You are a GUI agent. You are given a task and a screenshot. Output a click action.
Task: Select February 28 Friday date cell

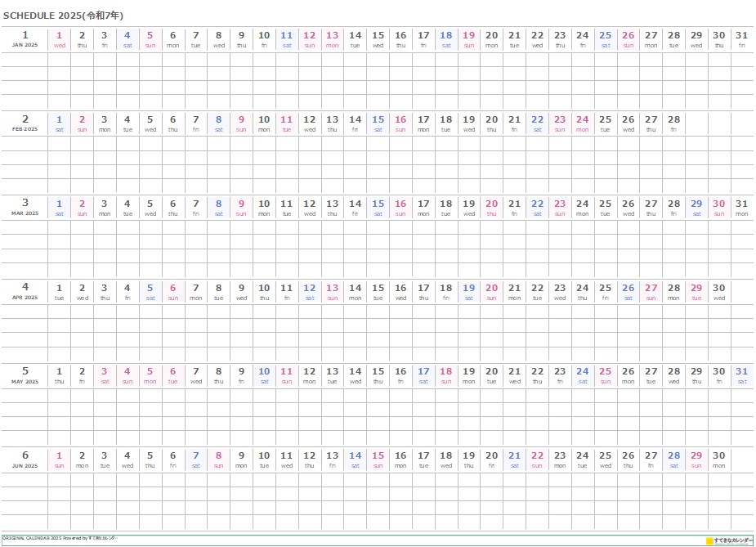pyautogui.click(x=673, y=123)
